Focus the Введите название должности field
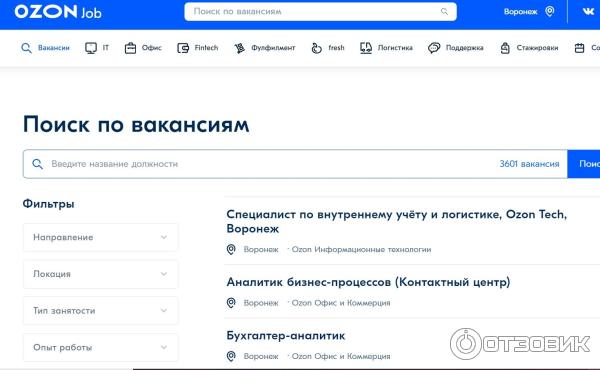The height and width of the screenshot is (370, 600). 295,164
